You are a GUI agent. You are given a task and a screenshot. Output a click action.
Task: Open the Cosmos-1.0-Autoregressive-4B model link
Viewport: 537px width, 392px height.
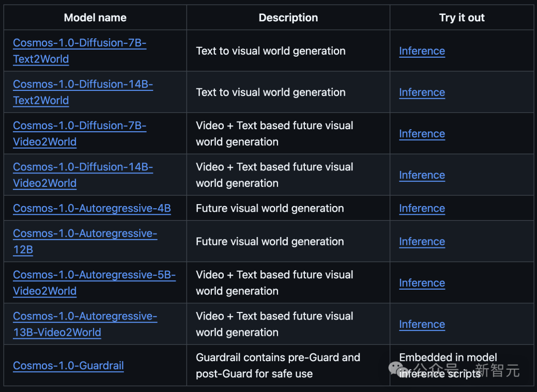click(92, 208)
